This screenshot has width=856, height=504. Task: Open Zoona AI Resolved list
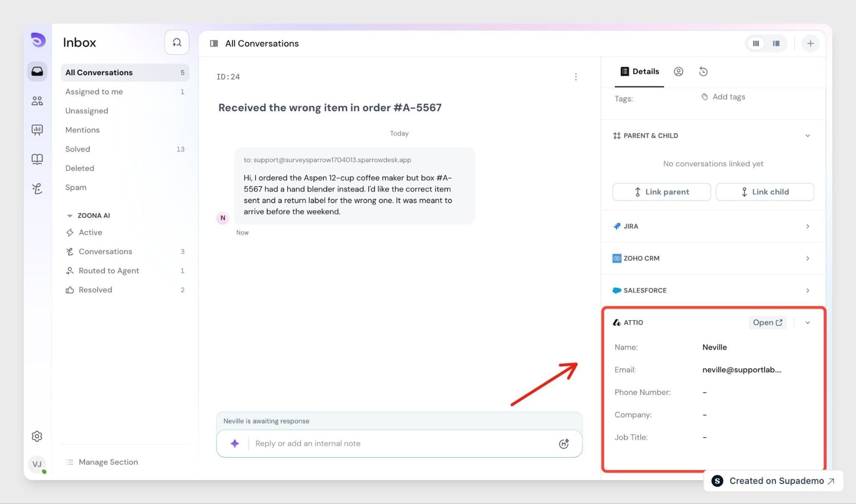[x=125, y=290]
